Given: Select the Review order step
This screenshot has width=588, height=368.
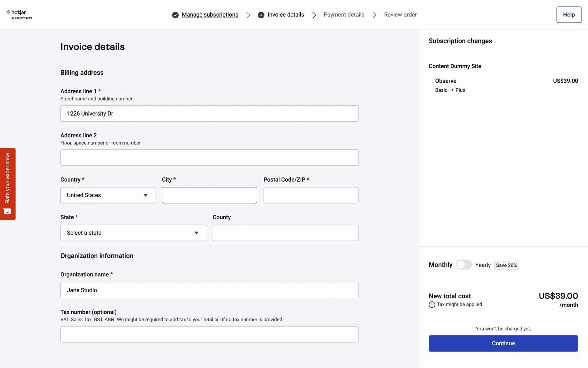Looking at the screenshot, I should [x=400, y=15].
